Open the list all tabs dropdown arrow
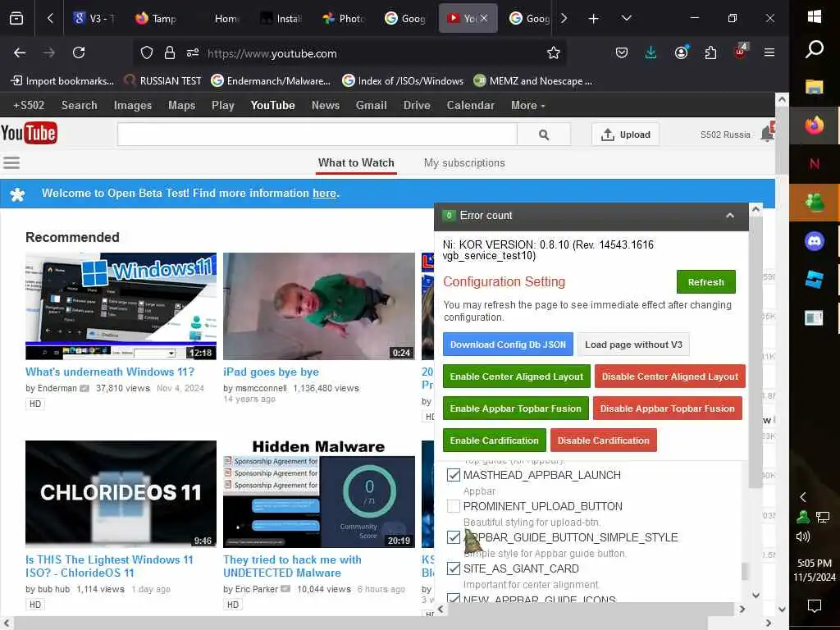This screenshot has height=630, width=840. pyautogui.click(x=626, y=19)
